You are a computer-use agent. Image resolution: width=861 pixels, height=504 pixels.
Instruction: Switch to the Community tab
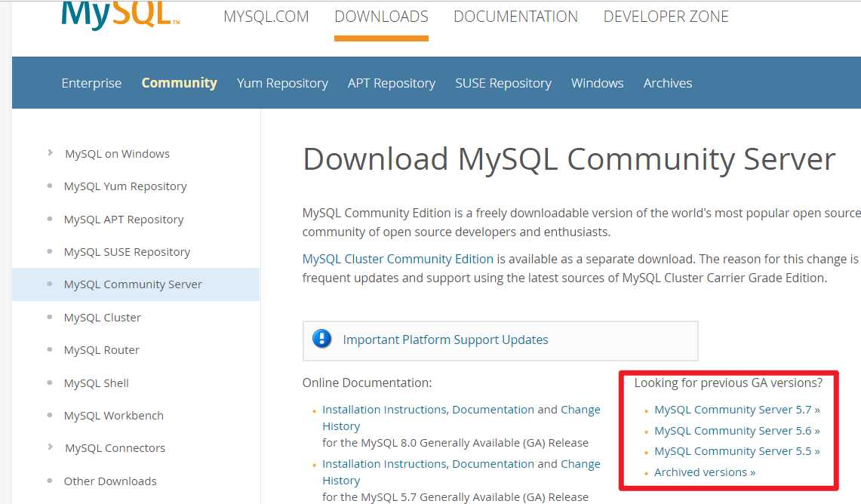(x=180, y=83)
